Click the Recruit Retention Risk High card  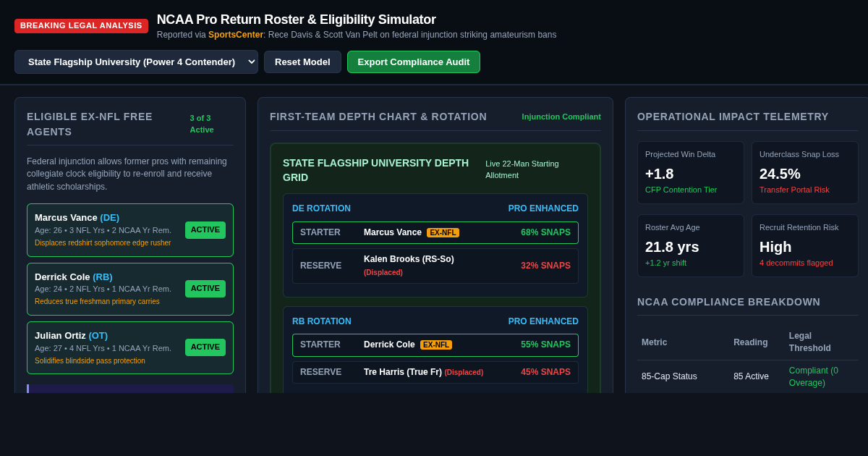tap(805, 245)
